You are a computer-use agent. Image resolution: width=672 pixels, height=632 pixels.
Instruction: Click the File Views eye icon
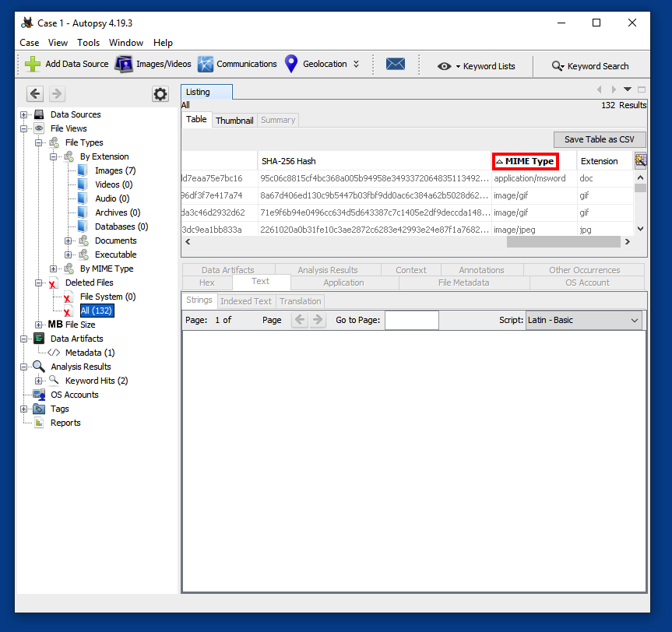[39, 128]
